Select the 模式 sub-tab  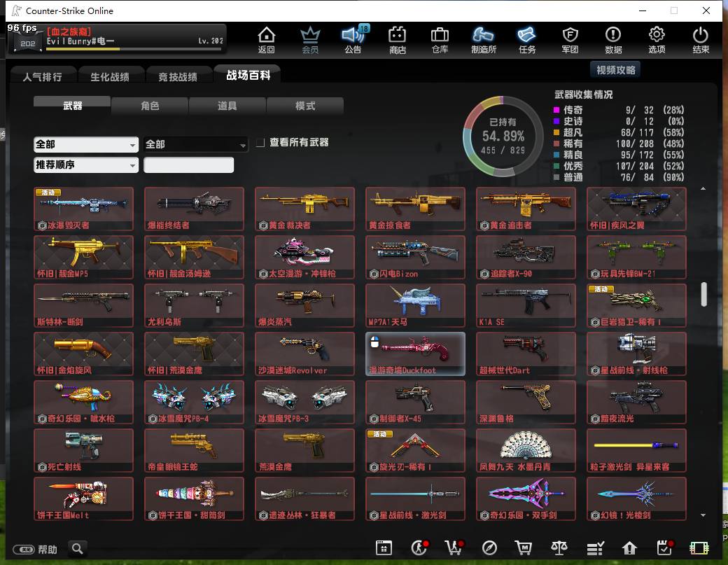click(x=305, y=106)
